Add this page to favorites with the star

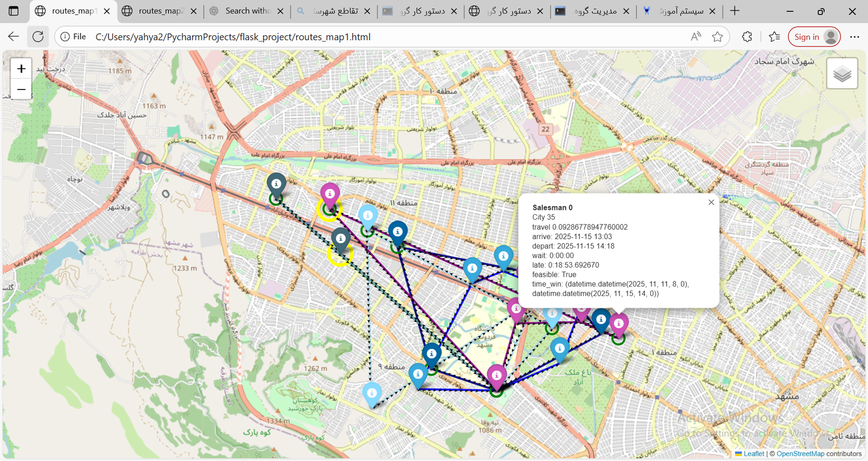tap(717, 37)
